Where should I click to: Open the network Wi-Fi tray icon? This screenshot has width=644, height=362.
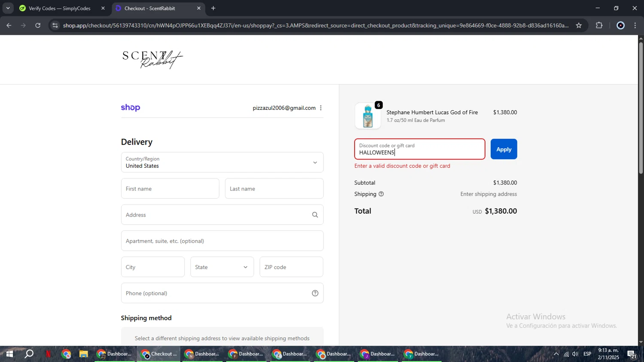click(x=566, y=354)
